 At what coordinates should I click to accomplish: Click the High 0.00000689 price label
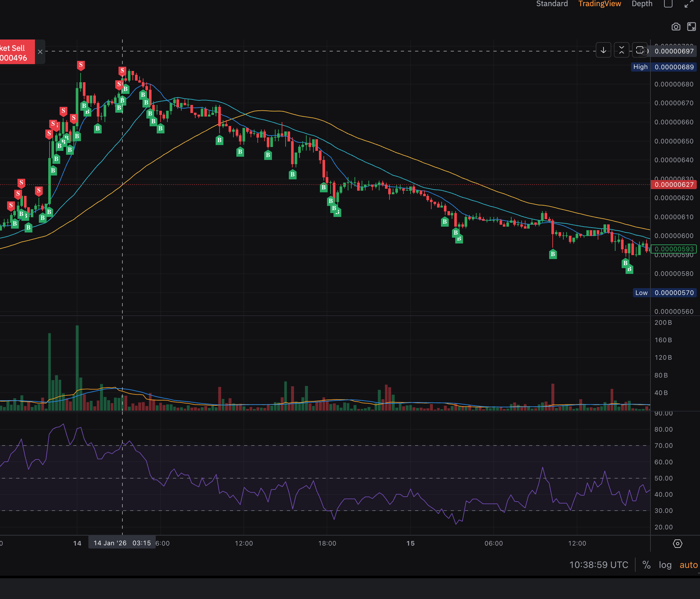coord(663,67)
